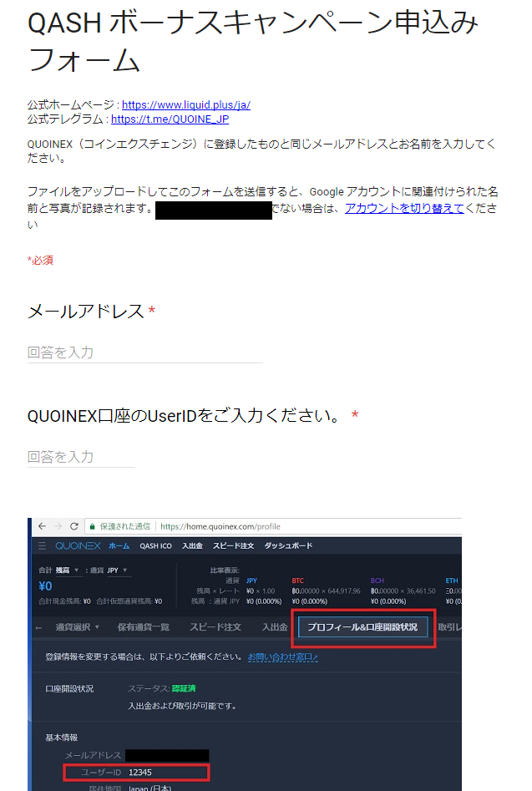
Task: Click the 合計仮想通貨残高: ¥0 text
Action: coord(129,601)
